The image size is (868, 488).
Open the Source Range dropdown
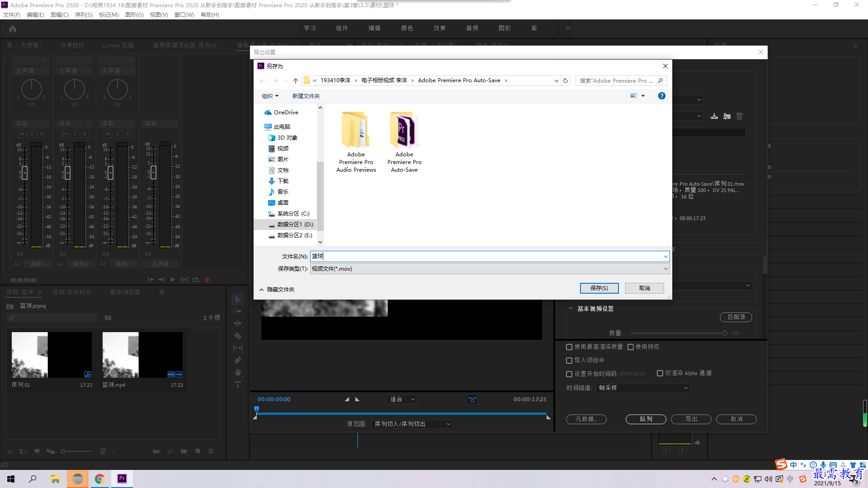412,424
